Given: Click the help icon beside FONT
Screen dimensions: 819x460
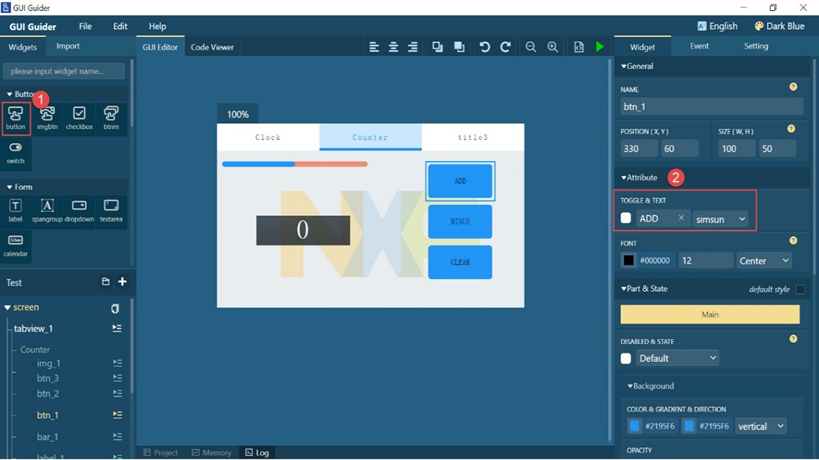Looking at the screenshot, I should coord(793,240).
